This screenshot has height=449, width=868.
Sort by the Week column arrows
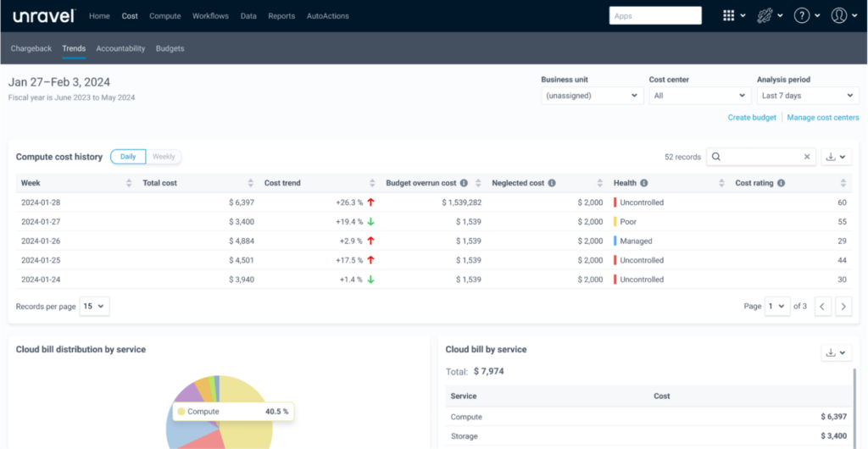click(x=129, y=183)
